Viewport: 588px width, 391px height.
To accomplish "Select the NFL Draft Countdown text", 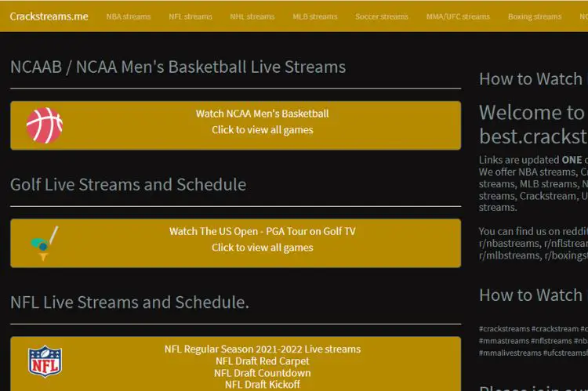I will [x=263, y=373].
